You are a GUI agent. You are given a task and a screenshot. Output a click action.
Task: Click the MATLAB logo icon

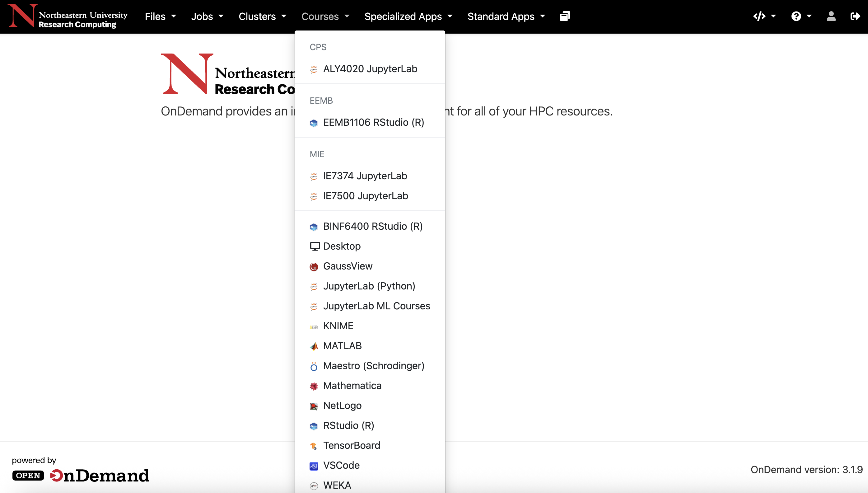coord(314,346)
